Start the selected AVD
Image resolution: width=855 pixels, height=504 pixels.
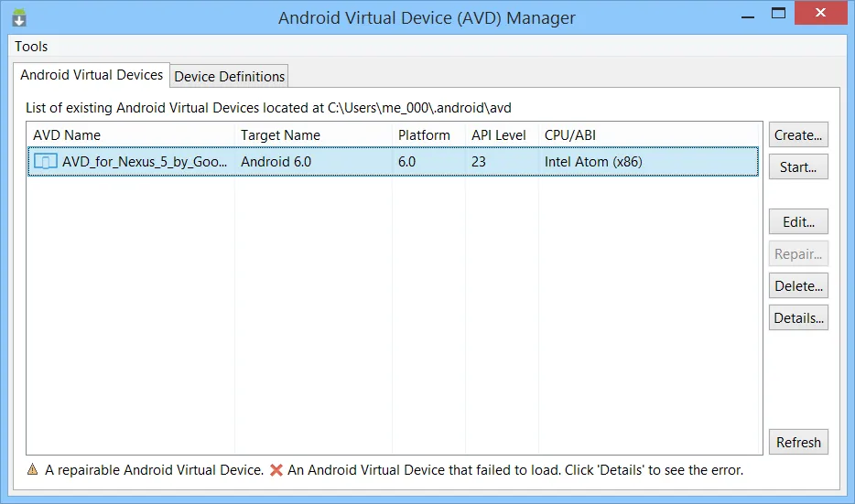(x=798, y=166)
